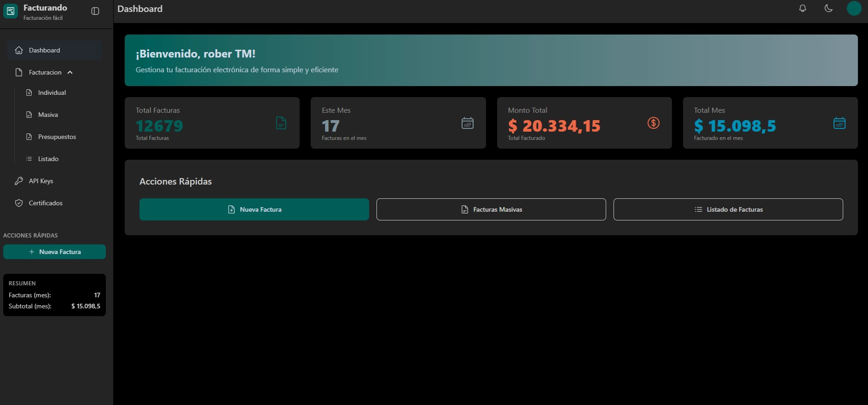Toggle dark mode with the moon icon
Image resolution: width=868 pixels, height=405 pixels.
pyautogui.click(x=828, y=8)
